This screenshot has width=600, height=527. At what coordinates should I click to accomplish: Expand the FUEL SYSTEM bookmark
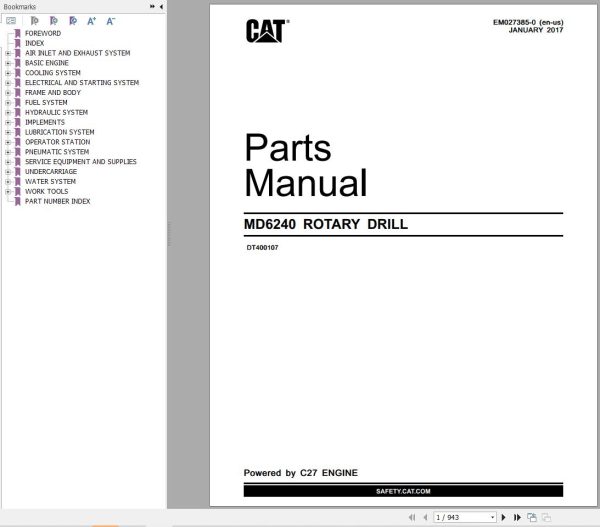tap(8, 103)
